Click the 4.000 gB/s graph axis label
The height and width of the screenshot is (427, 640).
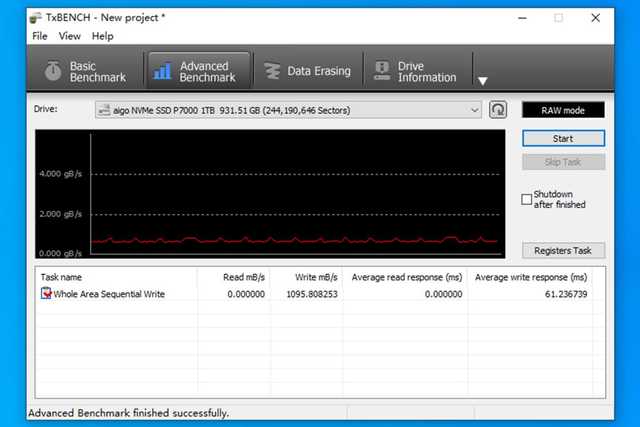60,173
